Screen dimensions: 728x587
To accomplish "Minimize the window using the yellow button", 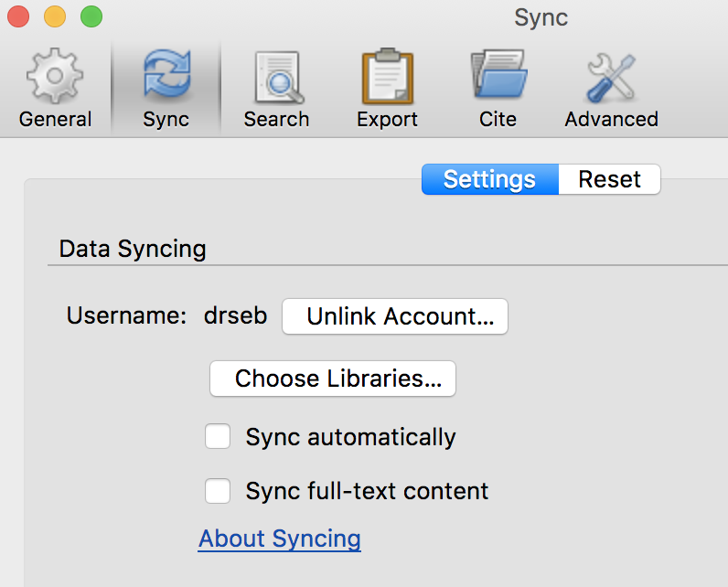I will pos(55,16).
